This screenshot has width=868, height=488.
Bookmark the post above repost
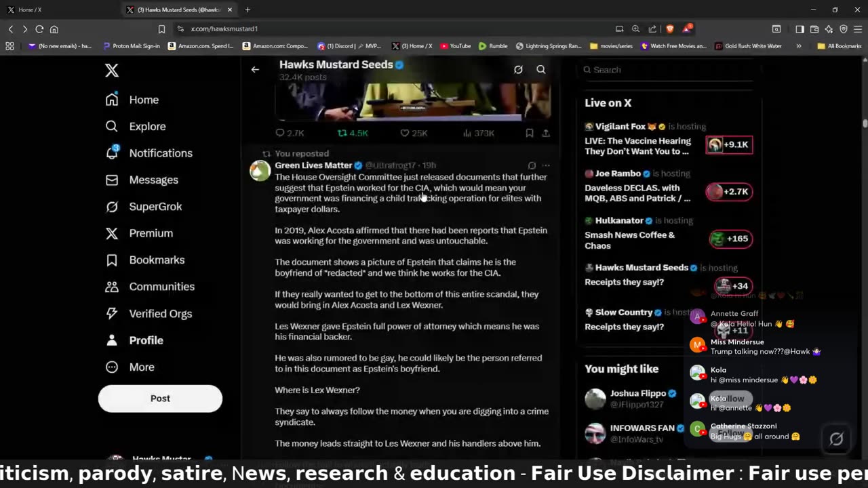[x=530, y=133]
